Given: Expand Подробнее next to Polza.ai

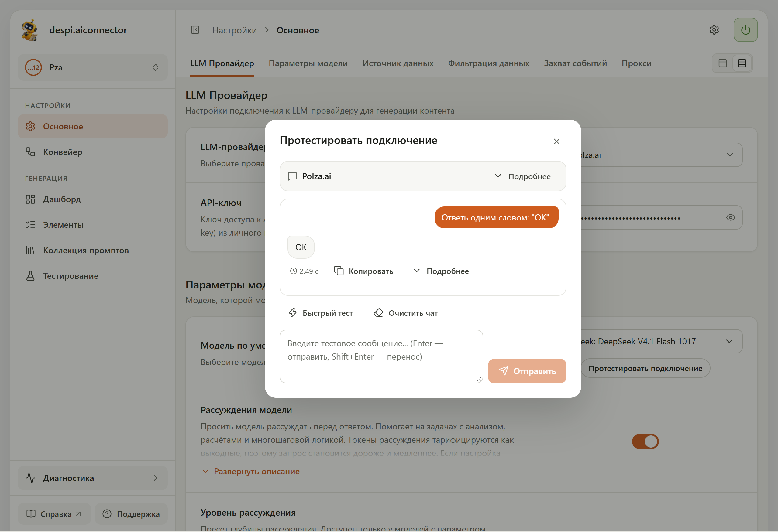Looking at the screenshot, I should pyautogui.click(x=523, y=176).
